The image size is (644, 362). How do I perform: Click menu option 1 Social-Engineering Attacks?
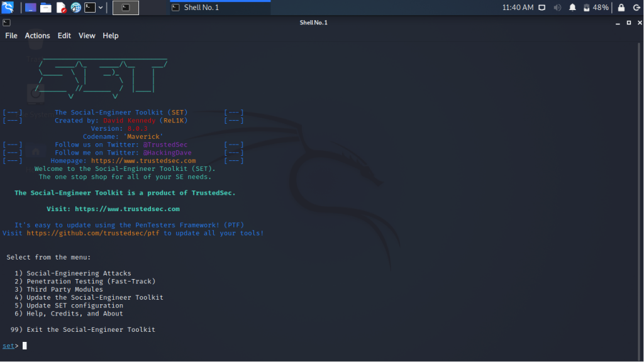[73, 273]
